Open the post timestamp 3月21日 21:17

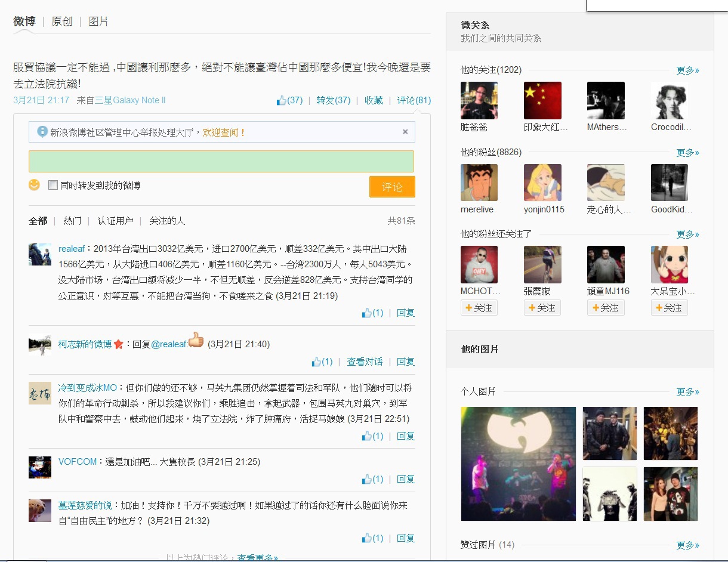click(41, 100)
